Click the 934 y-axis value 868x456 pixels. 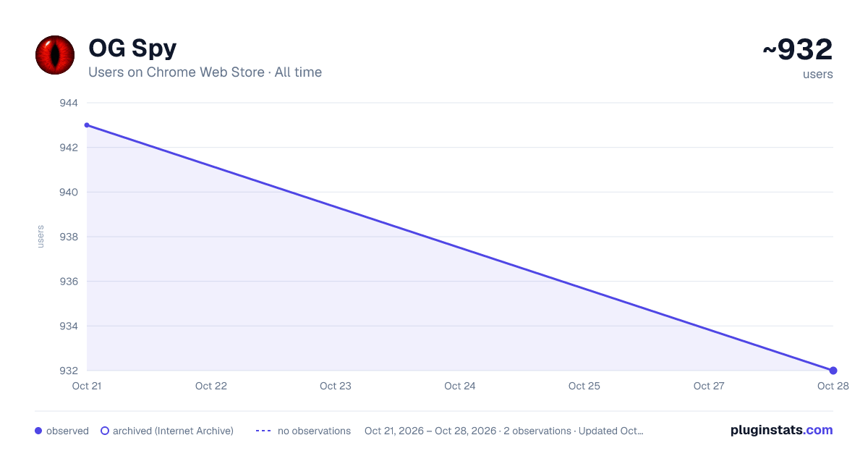pos(69,326)
